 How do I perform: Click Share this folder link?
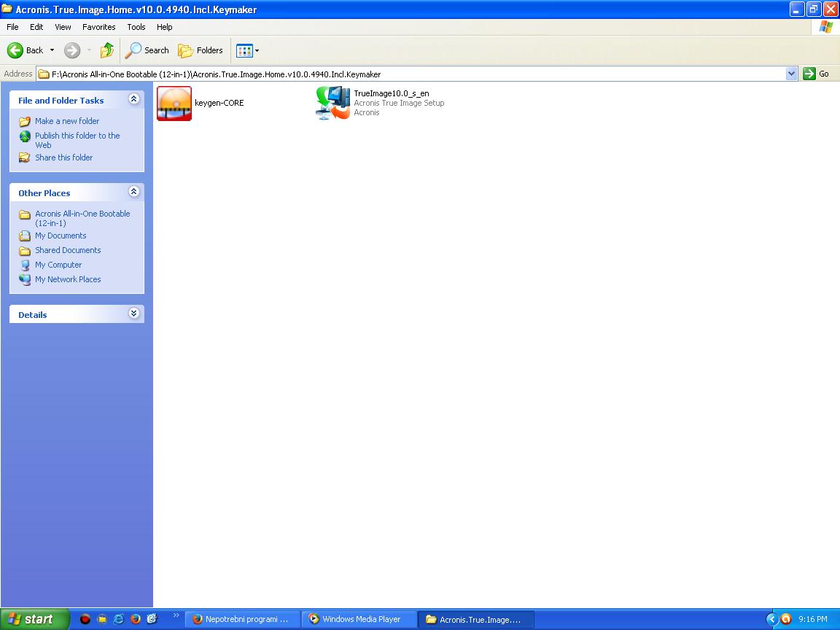coord(63,157)
